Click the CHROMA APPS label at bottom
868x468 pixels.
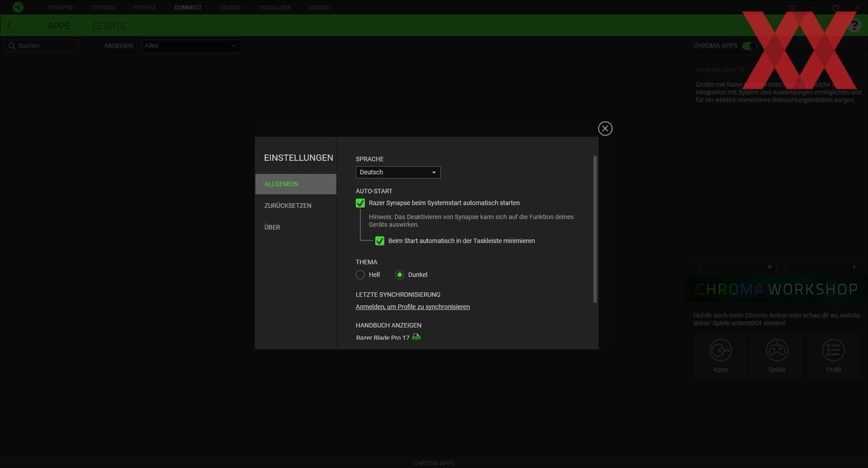point(434,464)
